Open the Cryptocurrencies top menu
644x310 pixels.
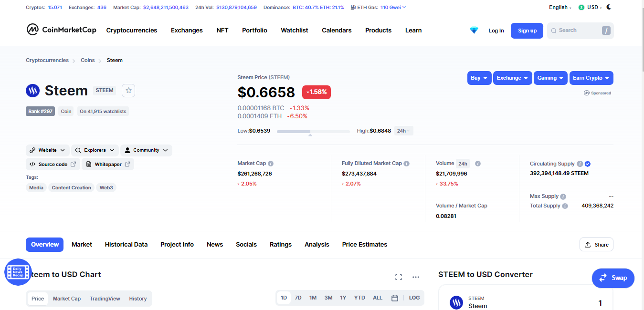(132, 30)
